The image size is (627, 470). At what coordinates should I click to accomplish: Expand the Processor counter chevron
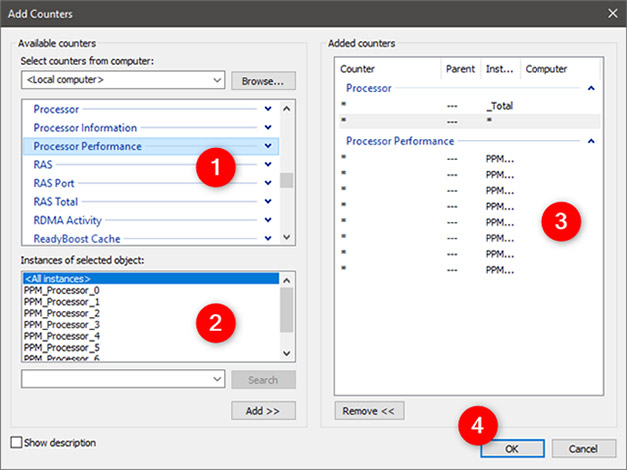pyautogui.click(x=267, y=109)
